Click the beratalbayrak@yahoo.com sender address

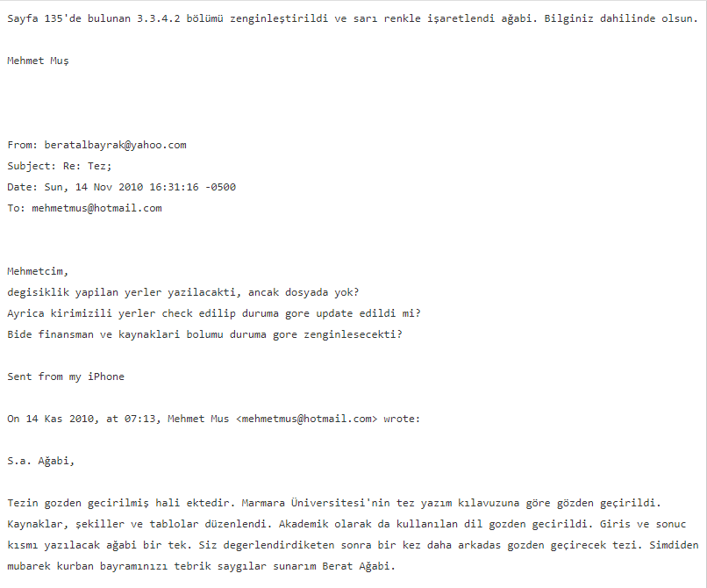[x=115, y=145]
